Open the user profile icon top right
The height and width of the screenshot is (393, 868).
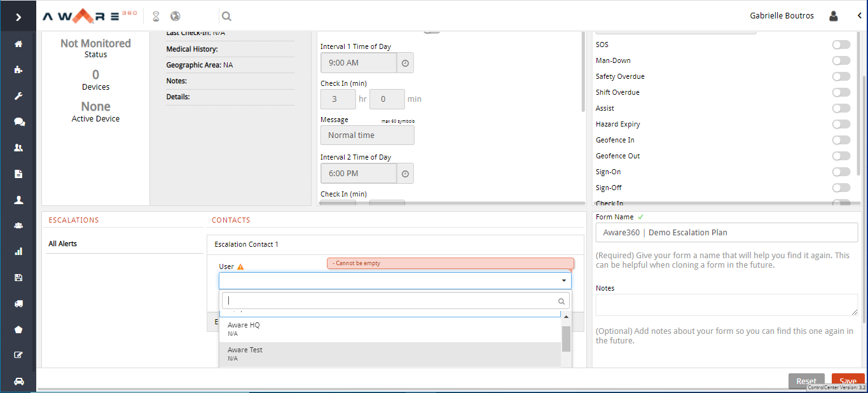coord(833,16)
